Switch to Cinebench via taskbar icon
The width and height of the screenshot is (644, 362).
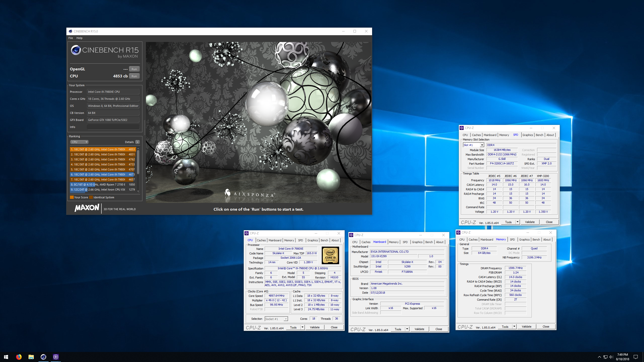tap(43, 357)
